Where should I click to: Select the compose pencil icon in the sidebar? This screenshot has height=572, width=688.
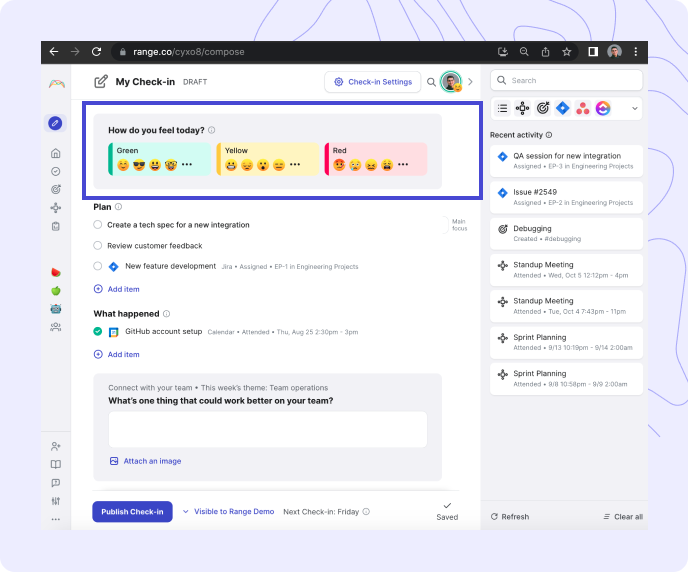55,123
